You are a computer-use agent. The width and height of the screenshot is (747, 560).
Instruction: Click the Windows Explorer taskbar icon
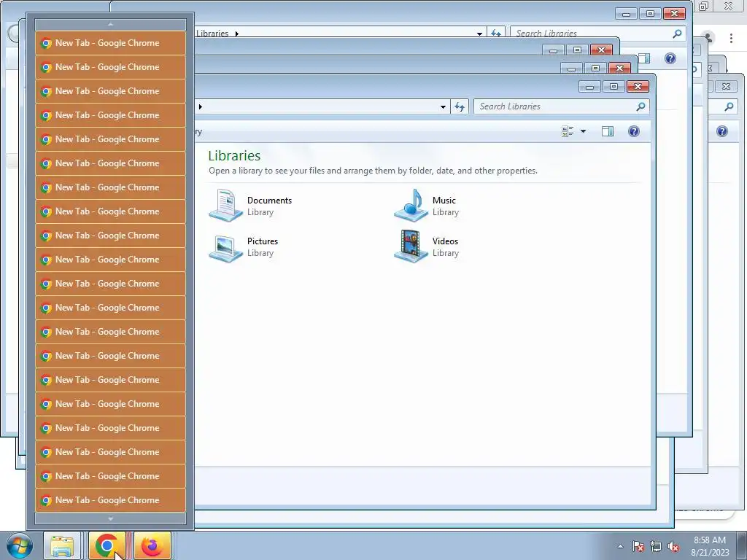pyautogui.click(x=62, y=545)
